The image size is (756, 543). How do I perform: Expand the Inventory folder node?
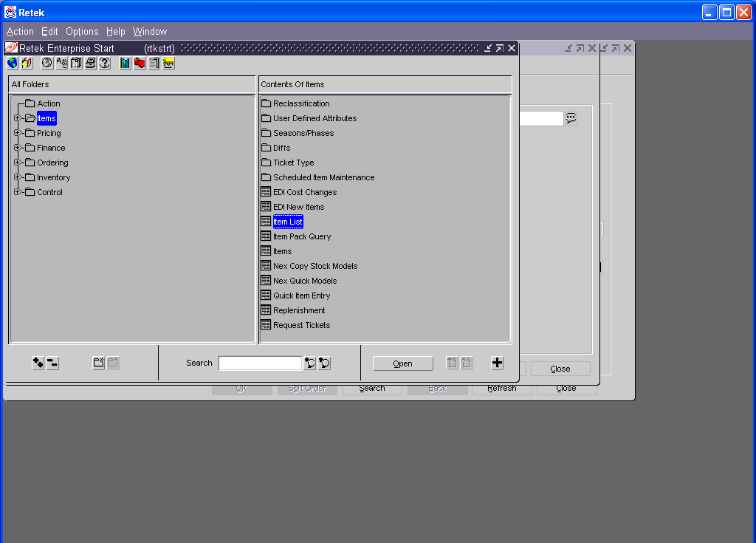pos(18,177)
